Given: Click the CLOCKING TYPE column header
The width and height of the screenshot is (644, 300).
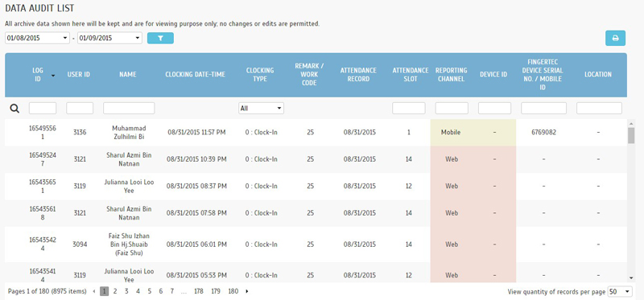Looking at the screenshot, I should tap(260, 75).
